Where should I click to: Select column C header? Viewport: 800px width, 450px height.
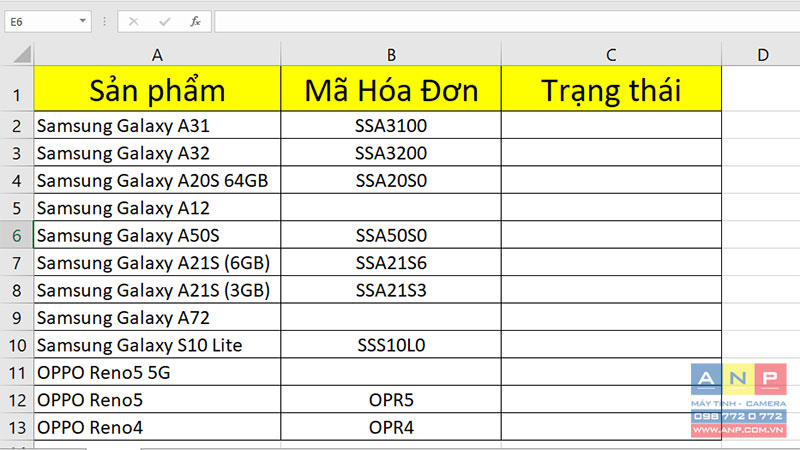[x=611, y=55]
